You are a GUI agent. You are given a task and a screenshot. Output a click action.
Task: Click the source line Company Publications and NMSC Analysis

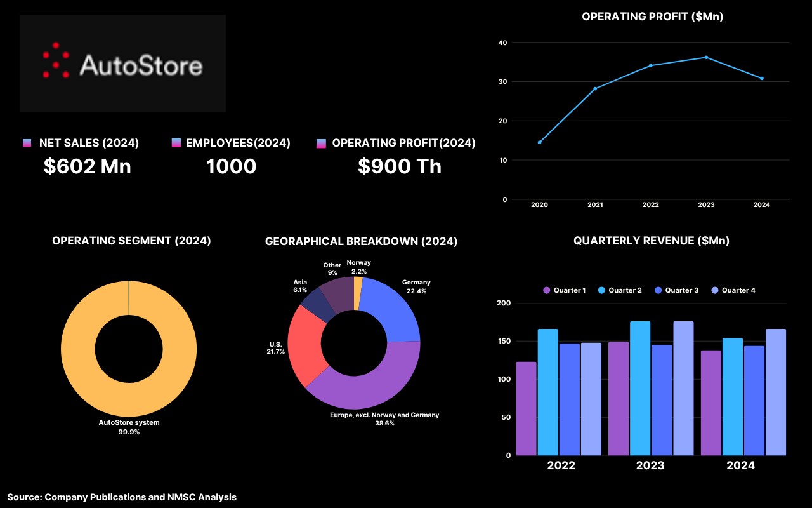pyautogui.click(x=122, y=497)
